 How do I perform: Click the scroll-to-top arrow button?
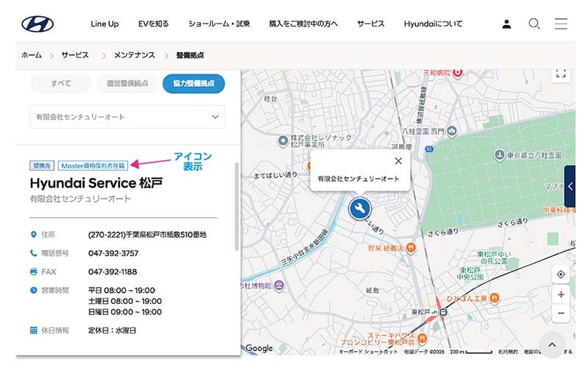tap(552, 344)
